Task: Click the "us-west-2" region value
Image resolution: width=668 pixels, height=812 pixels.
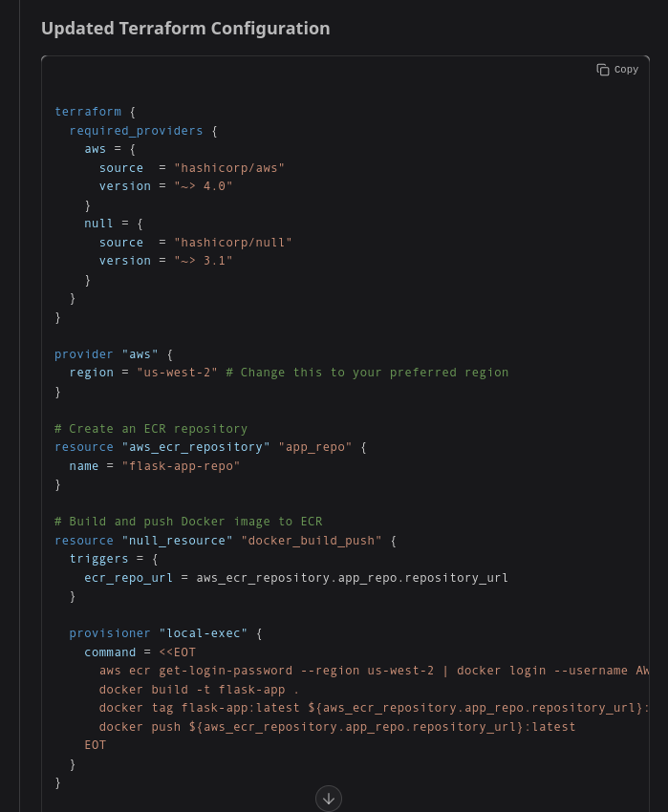Action: point(177,373)
